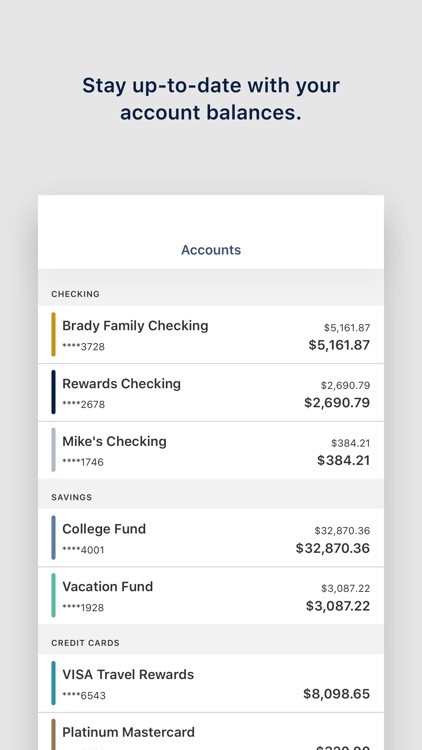
Task: Click account number ending 3728
Action: coord(84,347)
